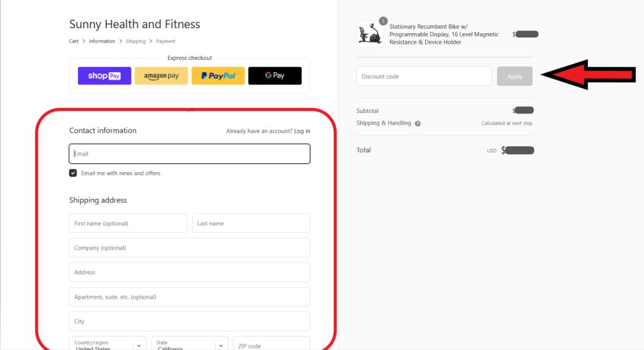Focus the Email input field

189,154
